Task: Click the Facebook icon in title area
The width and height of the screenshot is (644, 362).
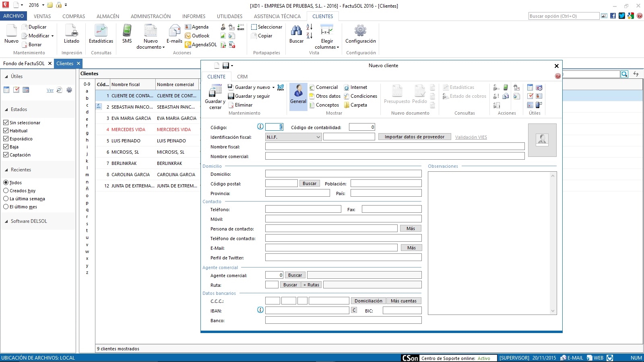Action: 613,16
